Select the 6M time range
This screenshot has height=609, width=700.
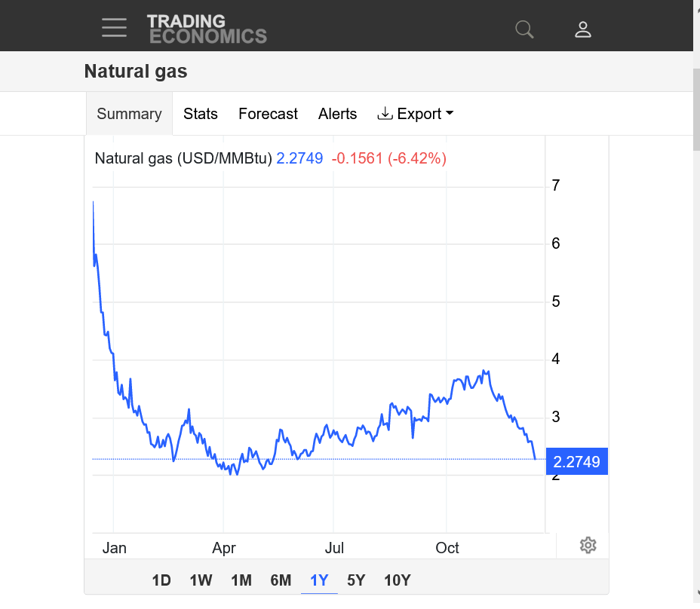coord(281,580)
